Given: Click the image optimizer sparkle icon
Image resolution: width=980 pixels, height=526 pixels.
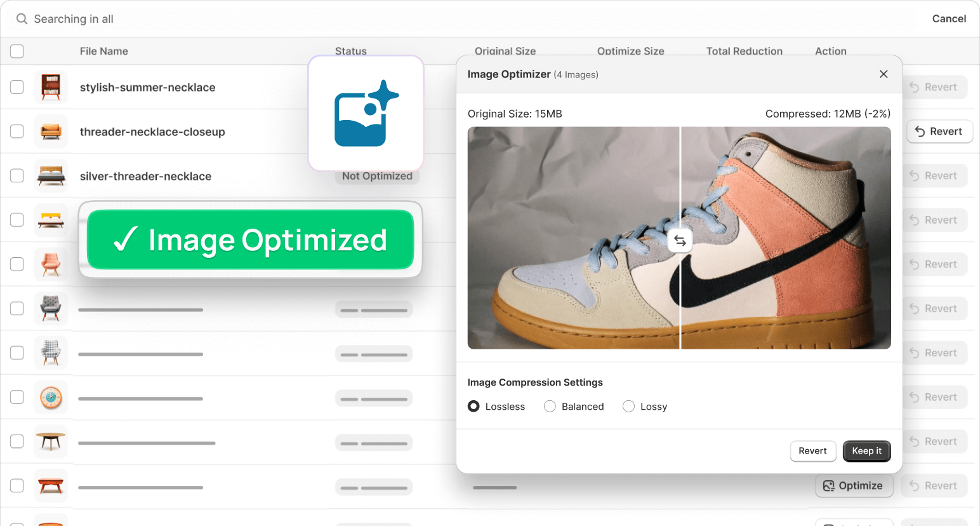Looking at the screenshot, I should click(366, 113).
